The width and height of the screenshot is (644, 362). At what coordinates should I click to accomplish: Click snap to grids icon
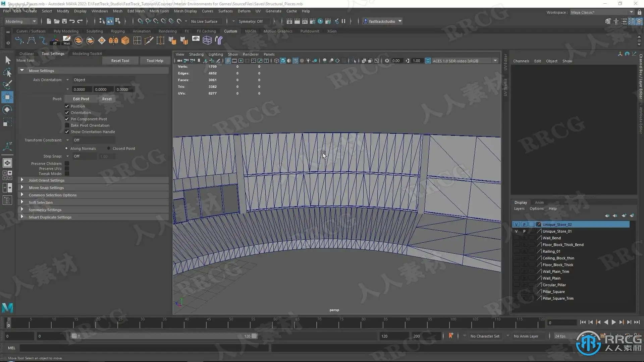(x=140, y=21)
